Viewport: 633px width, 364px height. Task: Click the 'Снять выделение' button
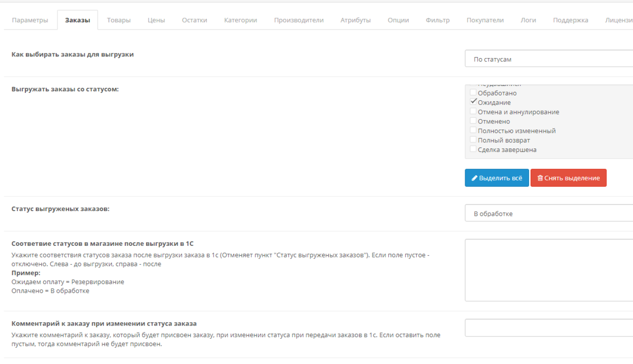coord(569,178)
